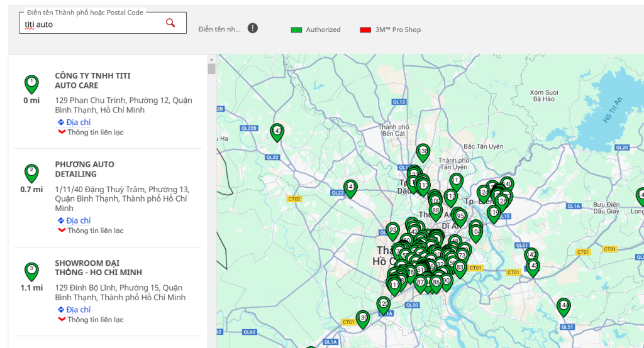Open Địa chỉ link for Phương Auto Detailing
The width and height of the screenshot is (644, 348).
click(x=78, y=220)
